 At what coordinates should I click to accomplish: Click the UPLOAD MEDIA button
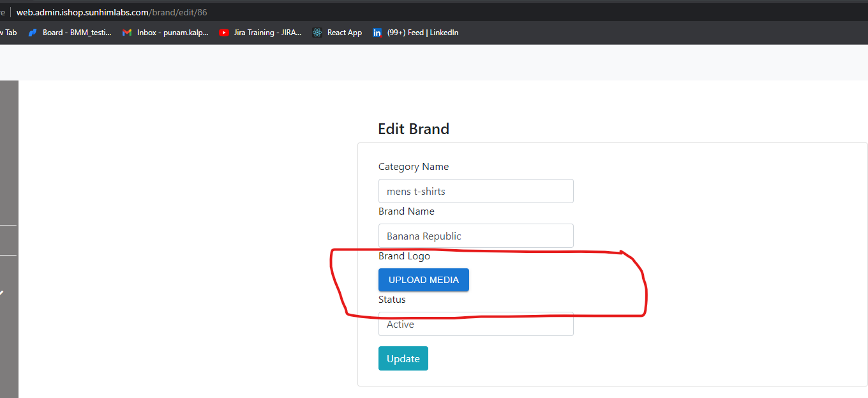[424, 280]
